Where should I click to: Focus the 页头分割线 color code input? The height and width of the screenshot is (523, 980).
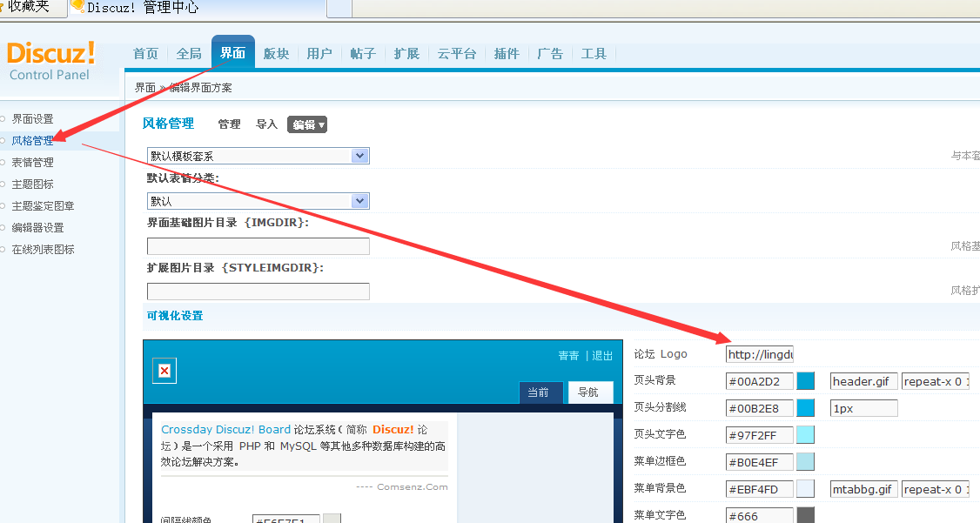click(x=760, y=408)
